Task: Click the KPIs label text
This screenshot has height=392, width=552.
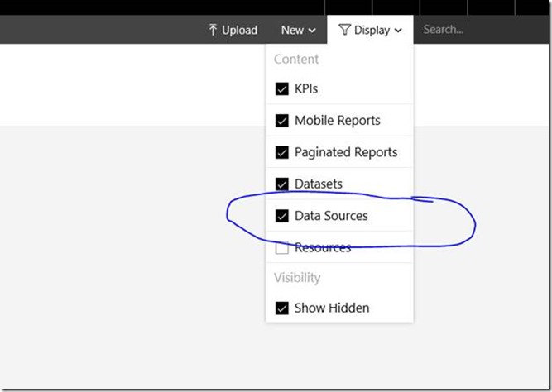Action: (306, 89)
